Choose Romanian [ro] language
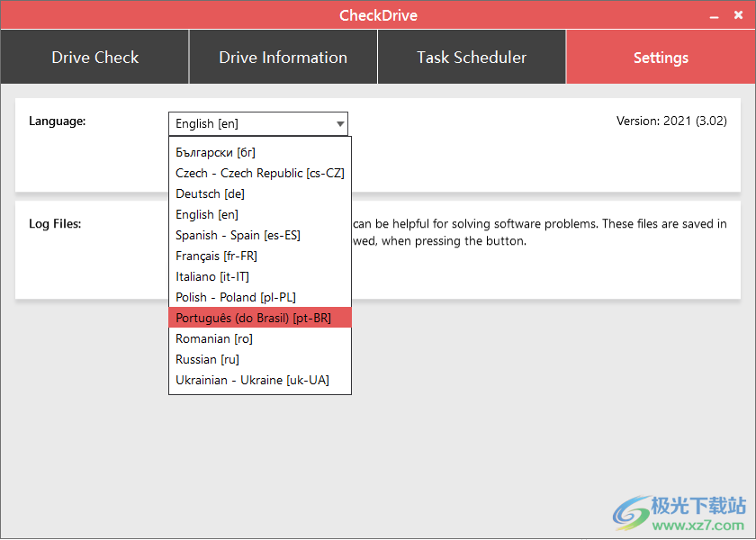 tap(260, 339)
